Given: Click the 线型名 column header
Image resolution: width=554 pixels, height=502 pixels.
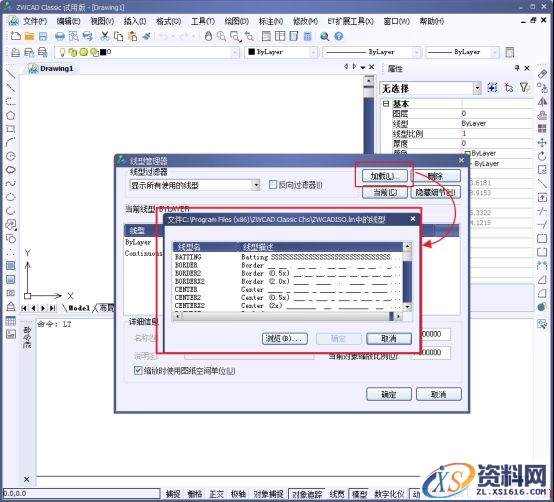Looking at the screenshot, I should pos(205,247).
